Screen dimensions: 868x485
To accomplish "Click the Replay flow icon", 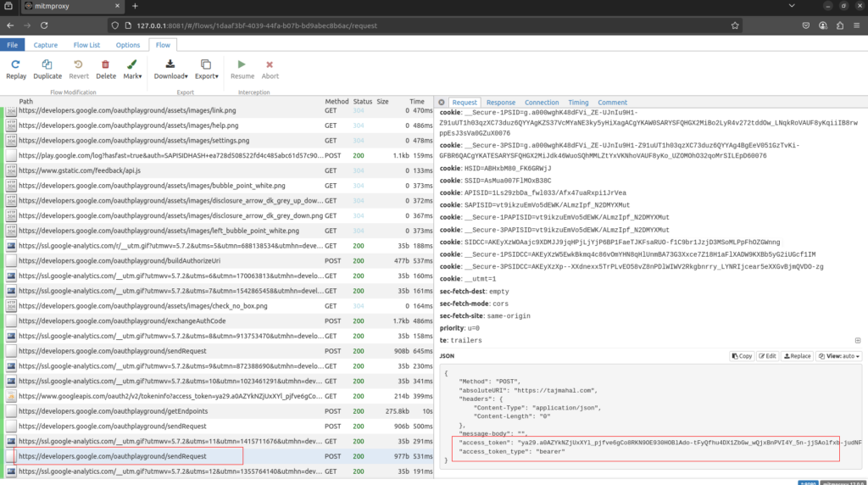I will tap(16, 69).
